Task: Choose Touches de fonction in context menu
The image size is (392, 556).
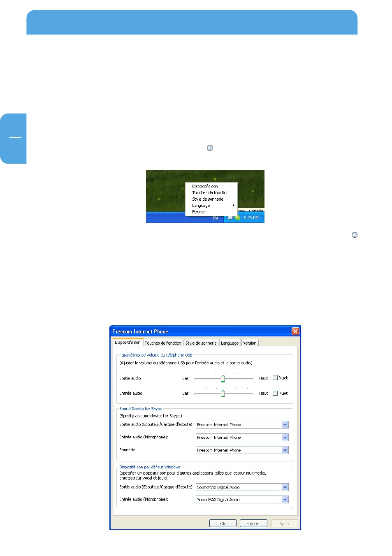Action: point(210,192)
